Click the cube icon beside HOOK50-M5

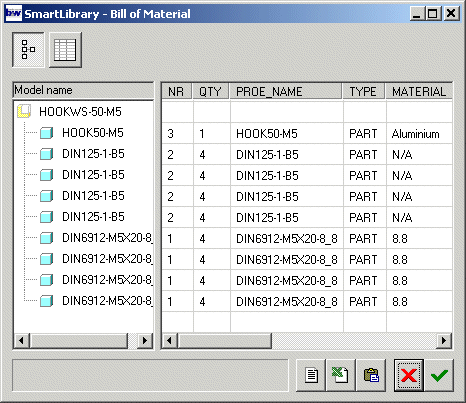(x=46, y=133)
